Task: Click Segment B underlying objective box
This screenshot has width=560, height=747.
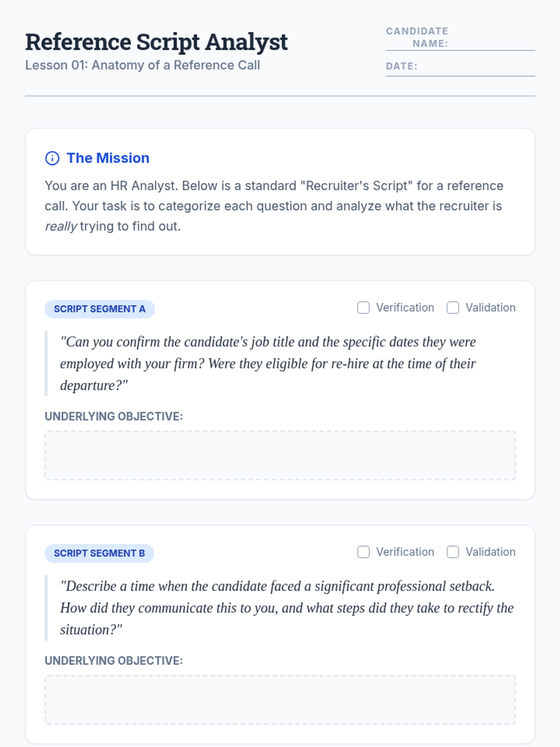Action: [x=280, y=699]
